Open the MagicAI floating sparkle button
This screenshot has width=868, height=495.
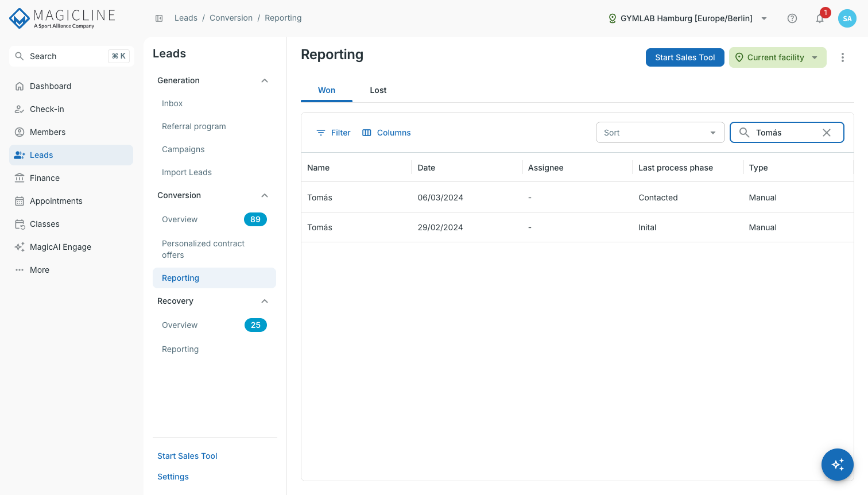(x=838, y=465)
